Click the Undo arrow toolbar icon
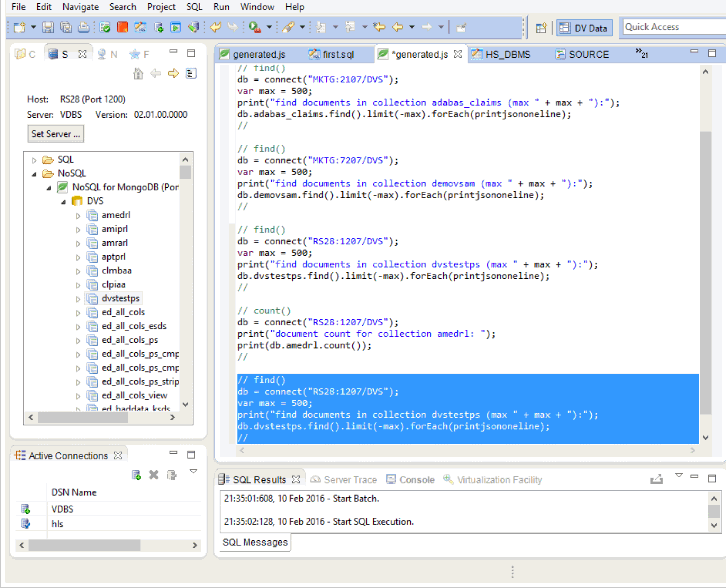Viewport: 726px width, 588px height. (x=215, y=27)
